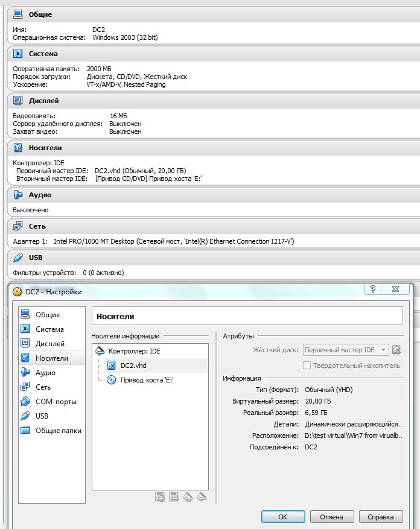Screen dimensions: 420x529
Task: Select USB in the settings sidebar
Action: pos(52,416)
